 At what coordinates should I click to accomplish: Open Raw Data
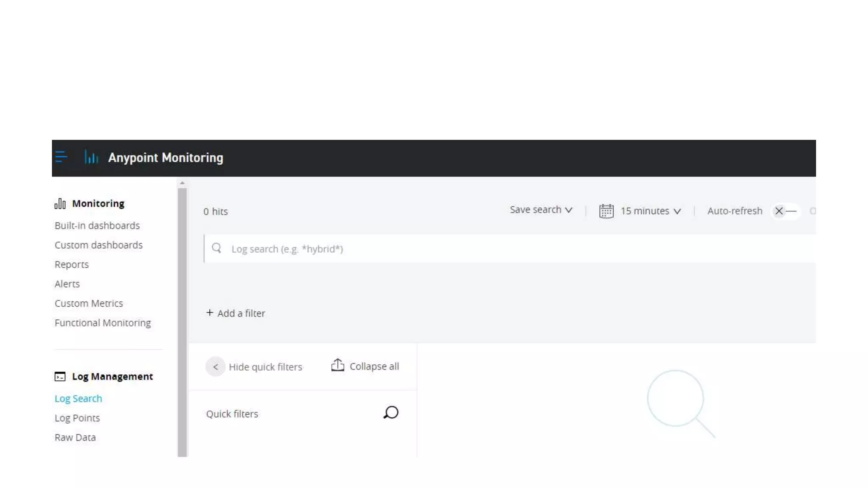pos(75,438)
